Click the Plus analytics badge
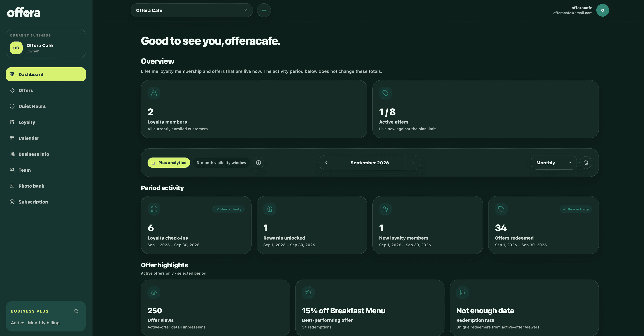Screen dimensions: 644x336 click(x=169, y=163)
